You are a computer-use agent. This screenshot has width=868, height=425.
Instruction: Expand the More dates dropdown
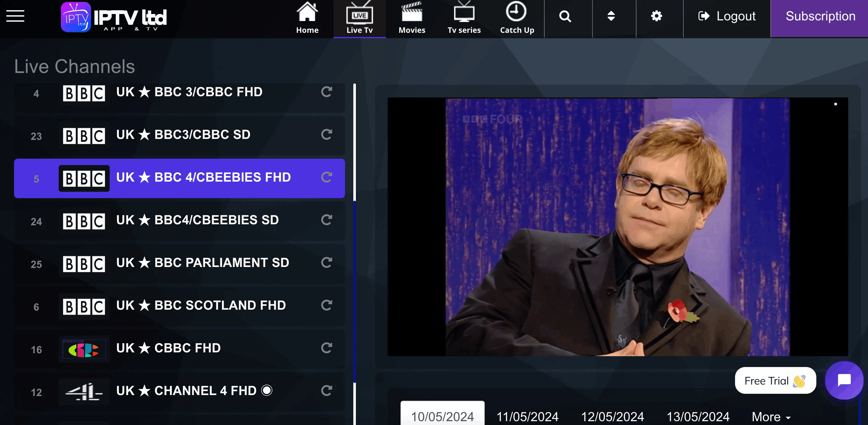point(771,417)
